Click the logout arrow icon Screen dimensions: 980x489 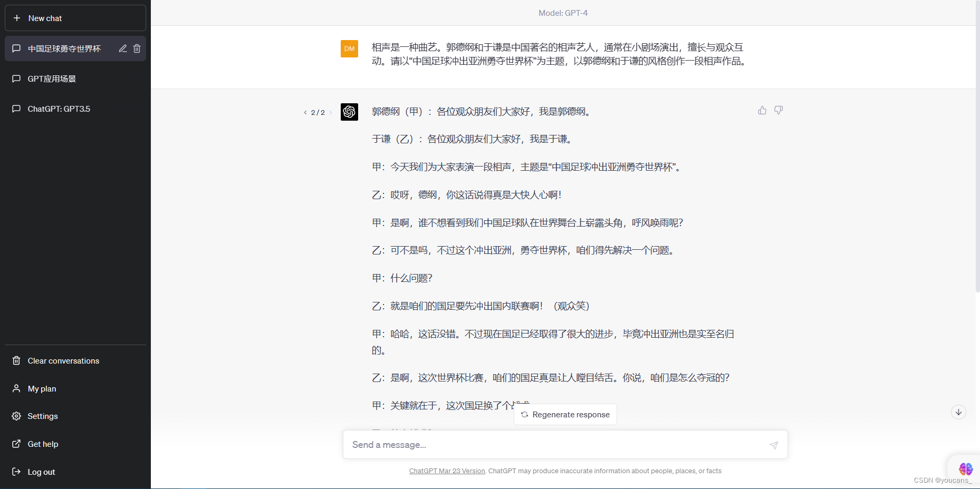coord(16,472)
